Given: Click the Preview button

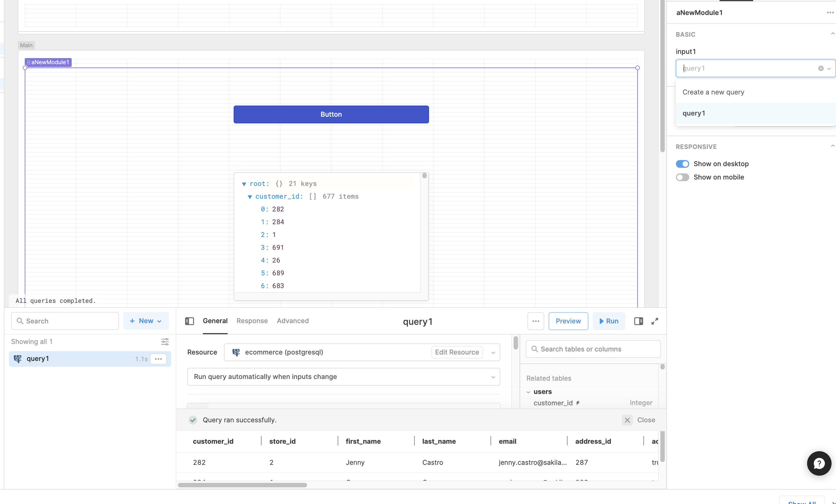Looking at the screenshot, I should 568,321.
